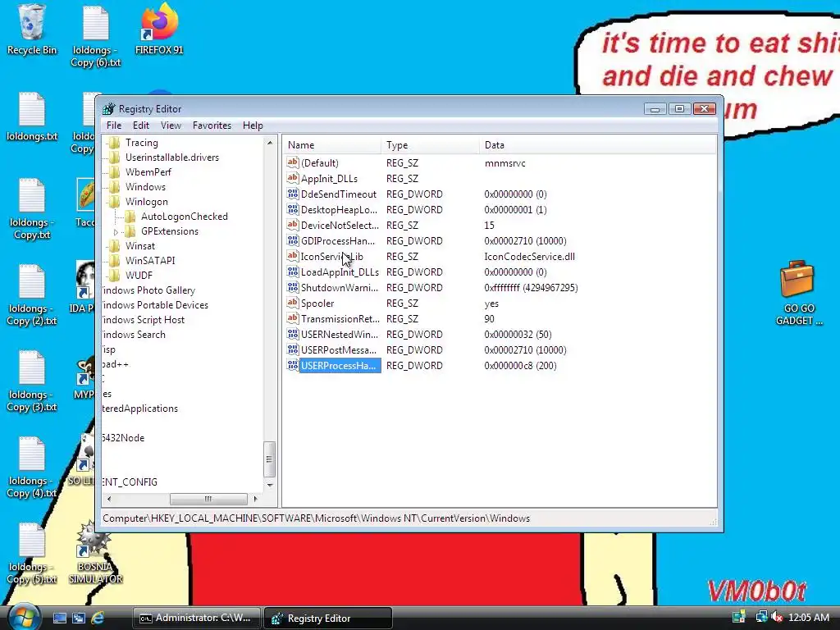This screenshot has width=840, height=630.
Task: Select the Windows Photo Gallery key
Action: (x=148, y=290)
